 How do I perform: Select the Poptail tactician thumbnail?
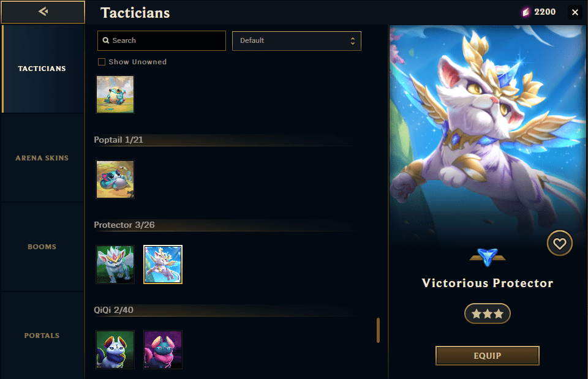(x=115, y=179)
